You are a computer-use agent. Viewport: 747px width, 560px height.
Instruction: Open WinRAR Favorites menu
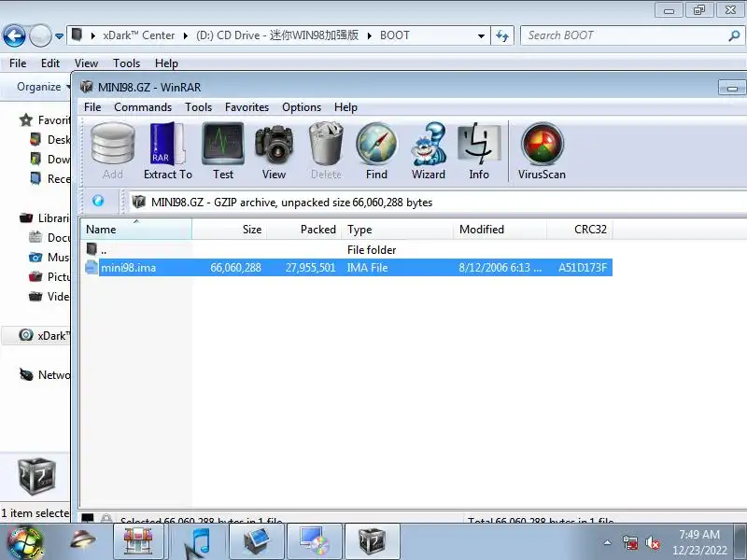point(247,107)
